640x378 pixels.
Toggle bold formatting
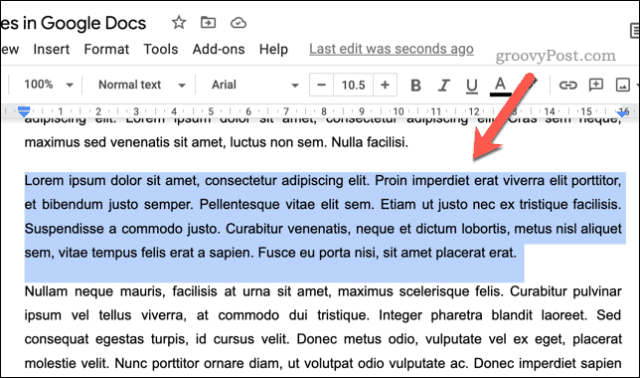416,85
